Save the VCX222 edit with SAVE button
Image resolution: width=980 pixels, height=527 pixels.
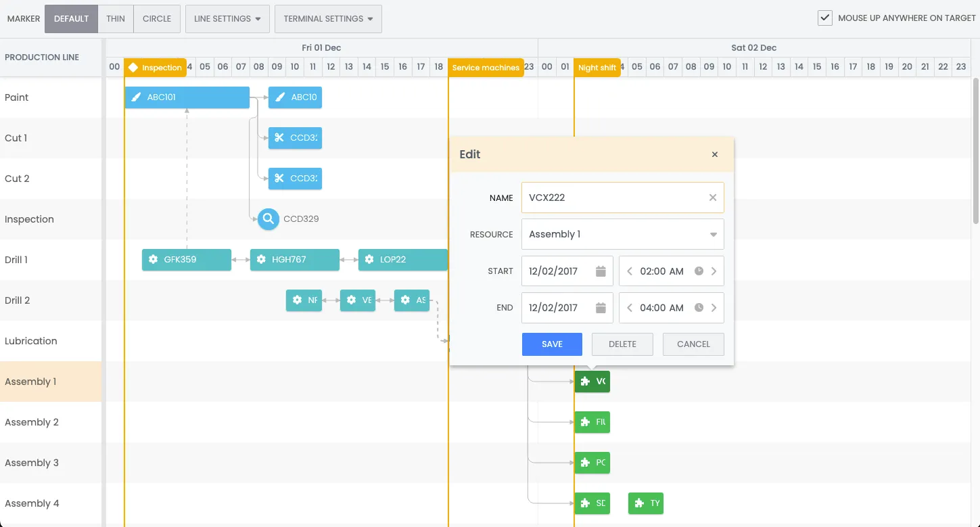(551, 344)
